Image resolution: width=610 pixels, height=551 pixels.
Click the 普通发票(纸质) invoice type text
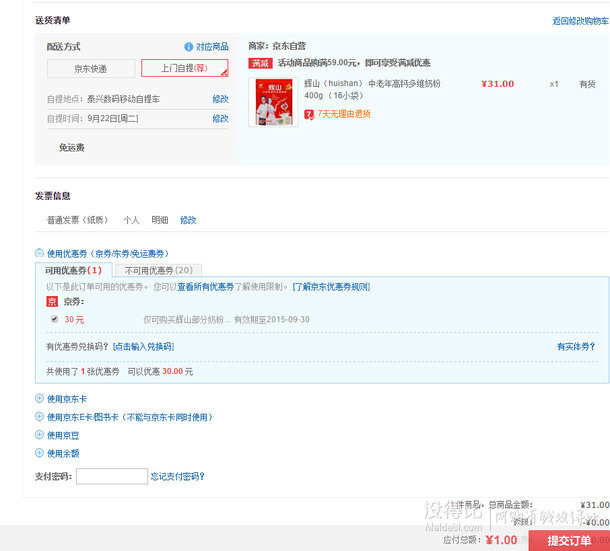(x=77, y=220)
